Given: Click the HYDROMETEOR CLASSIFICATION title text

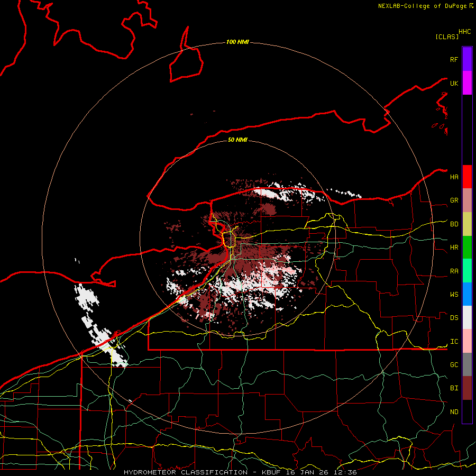Looking at the screenshot, I should pos(186,472).
